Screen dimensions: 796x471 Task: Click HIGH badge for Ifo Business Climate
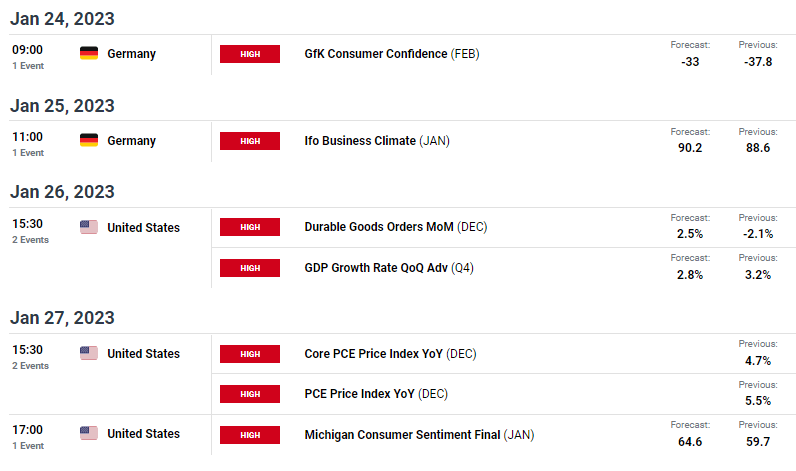point(250,141)
